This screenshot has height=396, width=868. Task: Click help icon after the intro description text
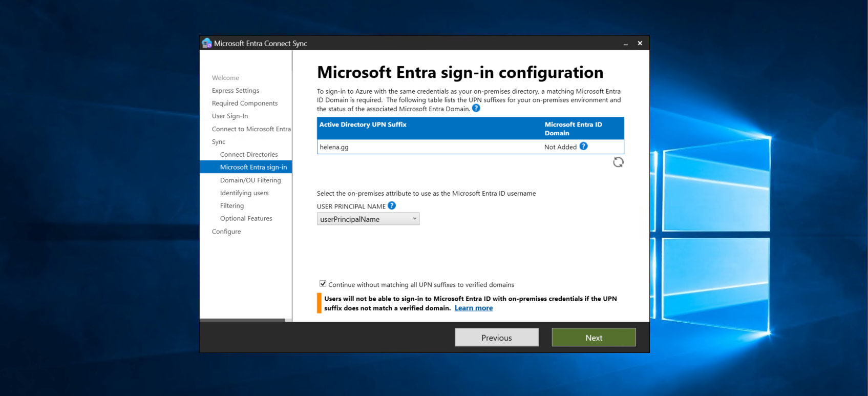point(476,108)
